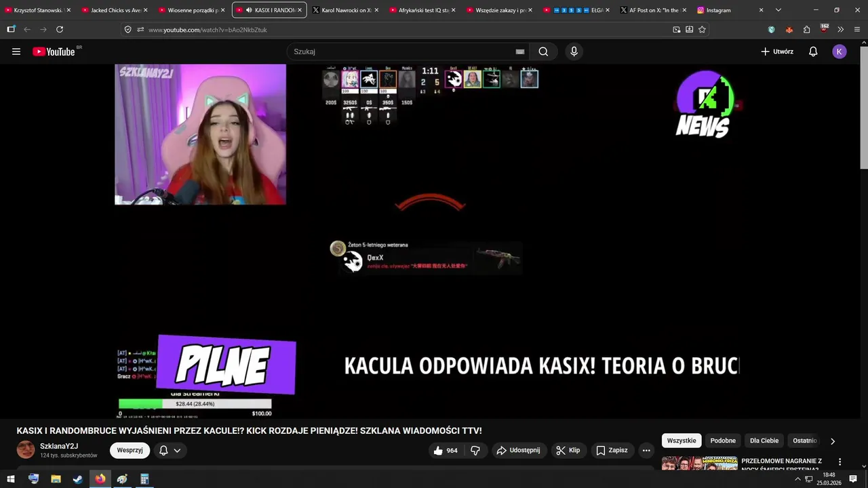868x488 pixels.
Task: Go back with the browser back arrow
Action: tap(27, 29)
